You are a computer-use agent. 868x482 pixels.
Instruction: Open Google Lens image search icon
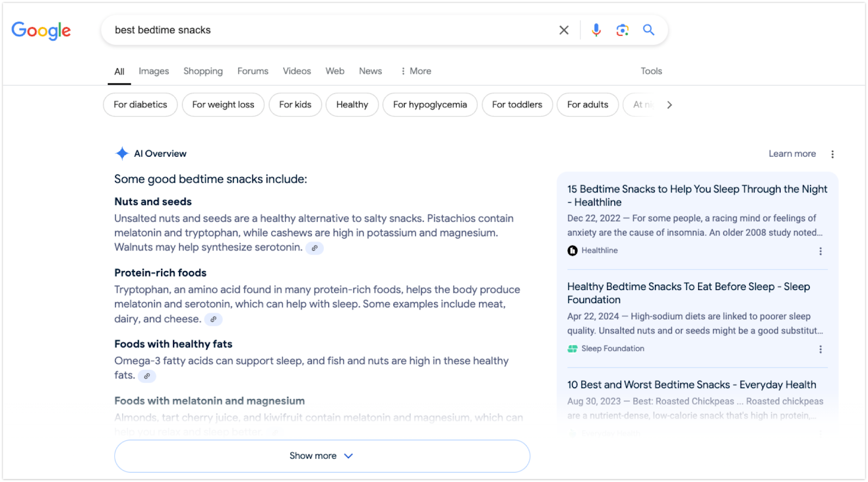622,30
